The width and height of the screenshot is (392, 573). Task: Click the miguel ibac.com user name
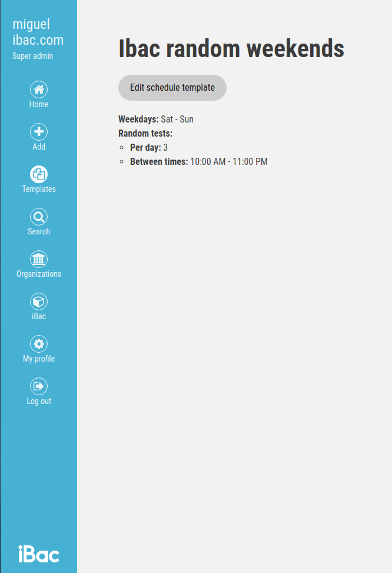38,32
